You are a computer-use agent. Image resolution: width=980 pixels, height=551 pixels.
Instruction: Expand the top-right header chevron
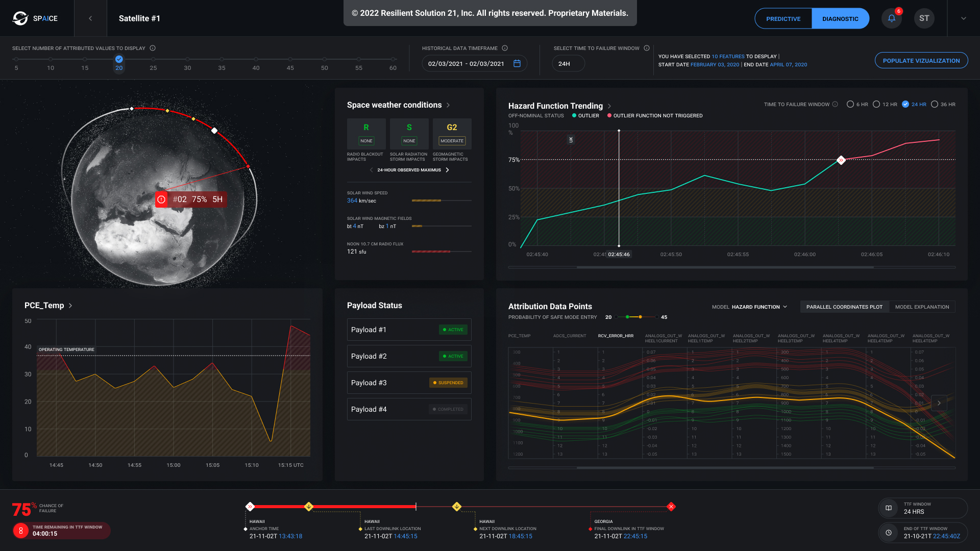click(x=964, y=18)
